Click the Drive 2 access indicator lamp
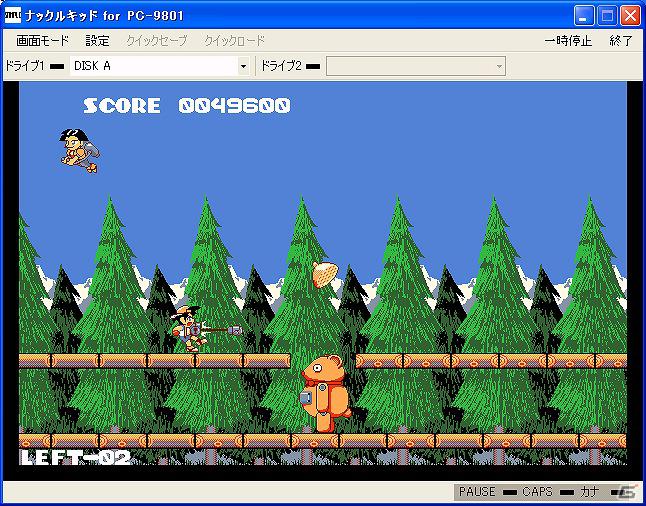Image resolution: width=646 pixels, height=506 pixels. (313, 66)
